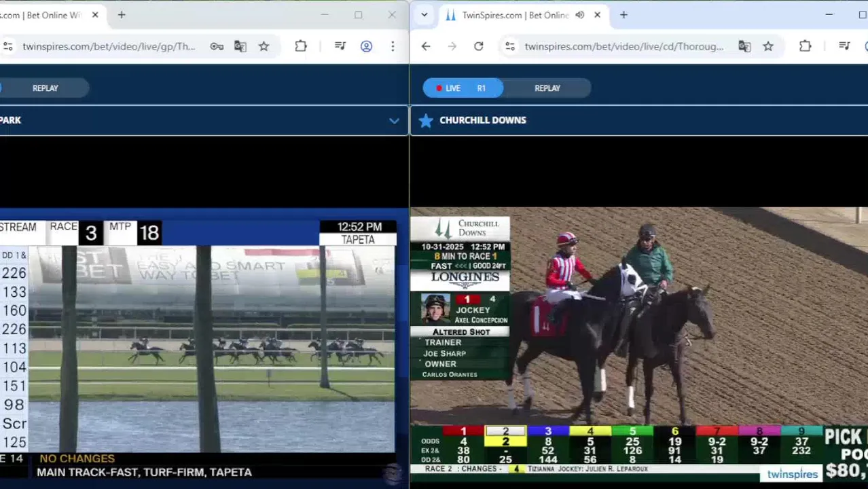The height and width of the screenshot is (489, 868).
Task: Open the extensions puzzle icon in left window
Action: [x=301, y=46]
